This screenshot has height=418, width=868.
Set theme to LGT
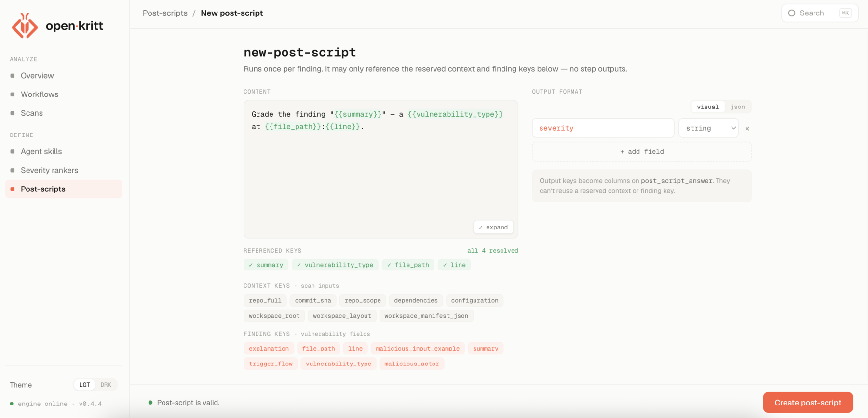pos(84,385)
